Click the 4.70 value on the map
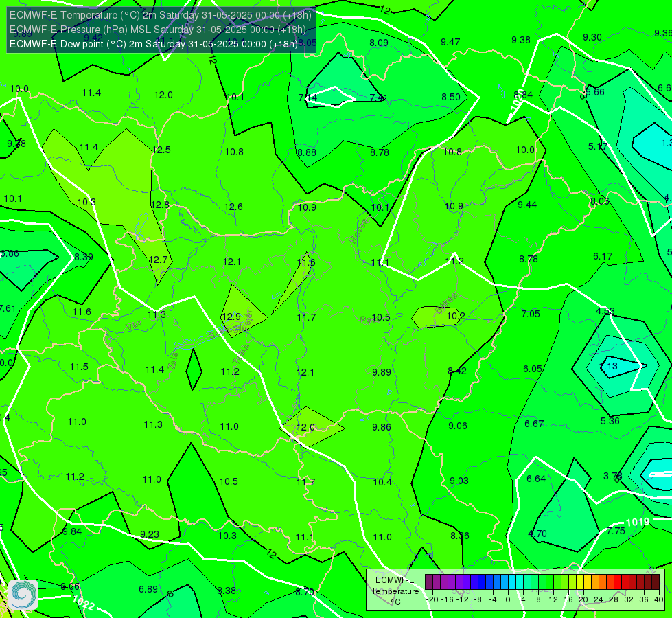This screenshot has height=618, width=672. 537,534
